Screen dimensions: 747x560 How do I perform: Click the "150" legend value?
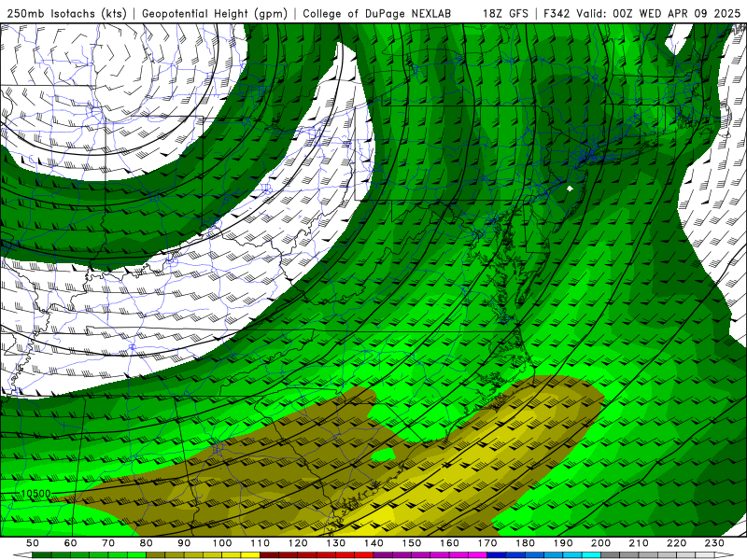412,543
